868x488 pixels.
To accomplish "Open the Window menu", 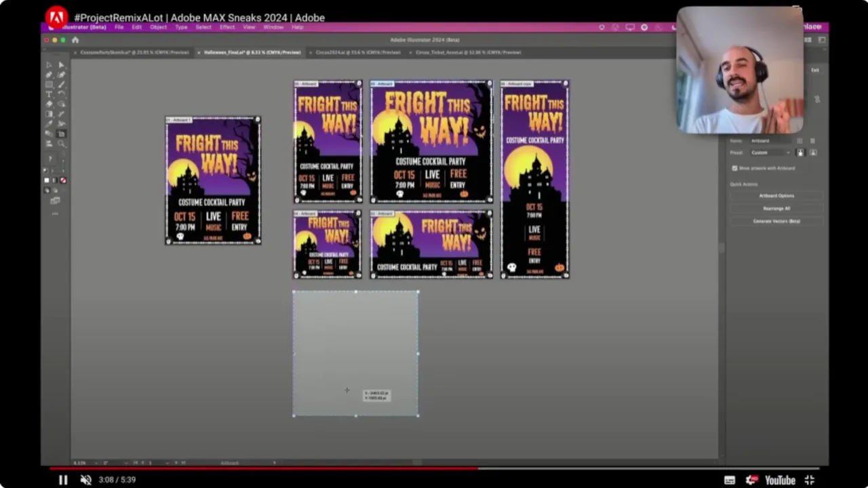I will [273, 27].
